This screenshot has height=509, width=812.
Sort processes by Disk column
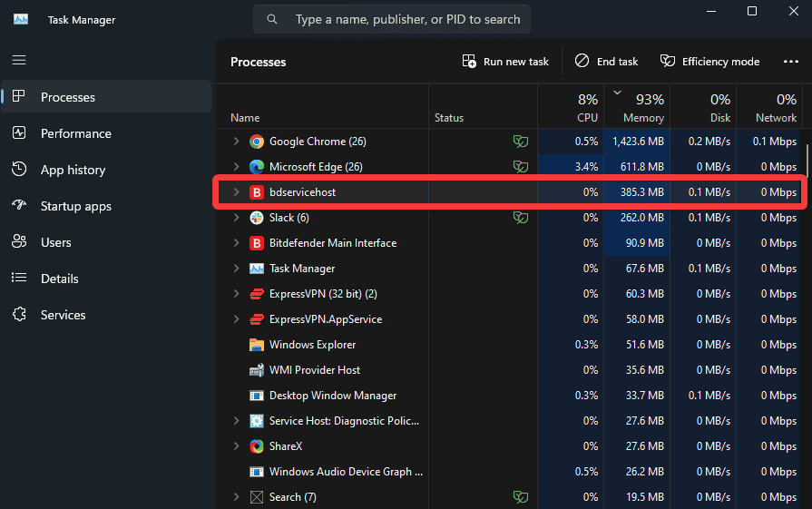tap(703, 107)
